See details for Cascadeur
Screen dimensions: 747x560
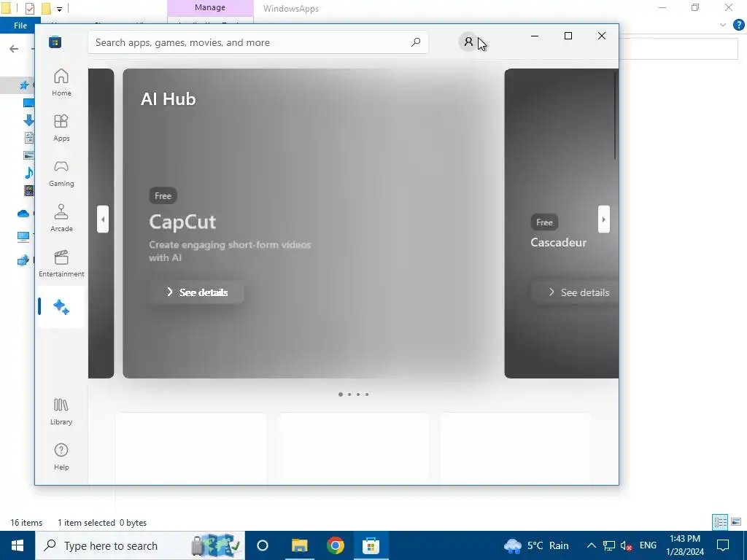575,292
